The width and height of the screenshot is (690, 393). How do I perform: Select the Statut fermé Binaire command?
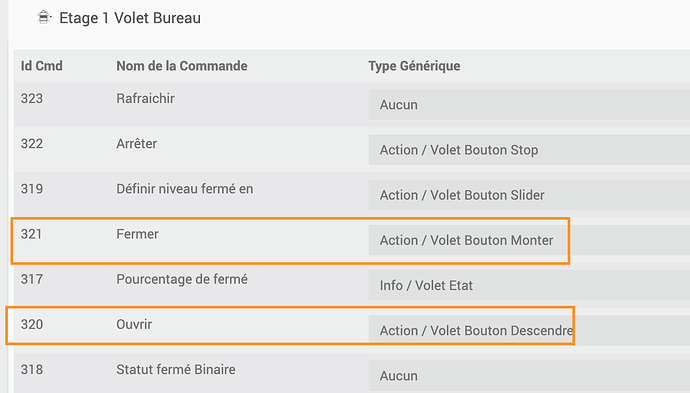[176, 369]
